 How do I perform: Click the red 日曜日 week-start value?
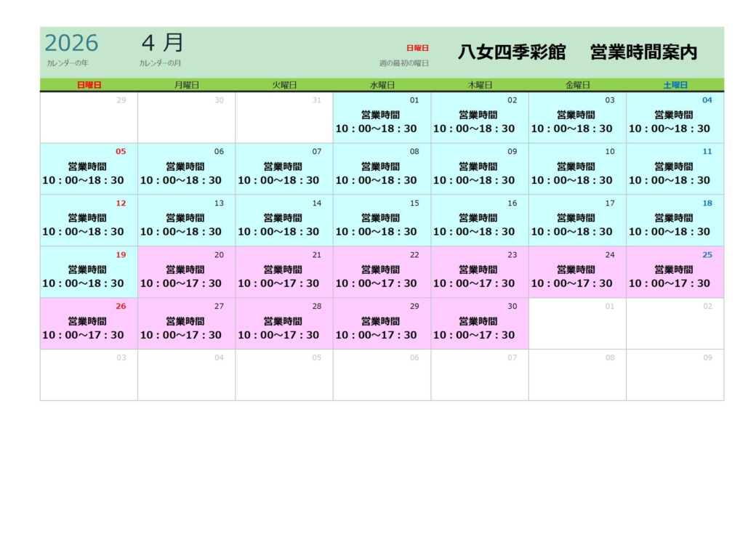point(417,48)
